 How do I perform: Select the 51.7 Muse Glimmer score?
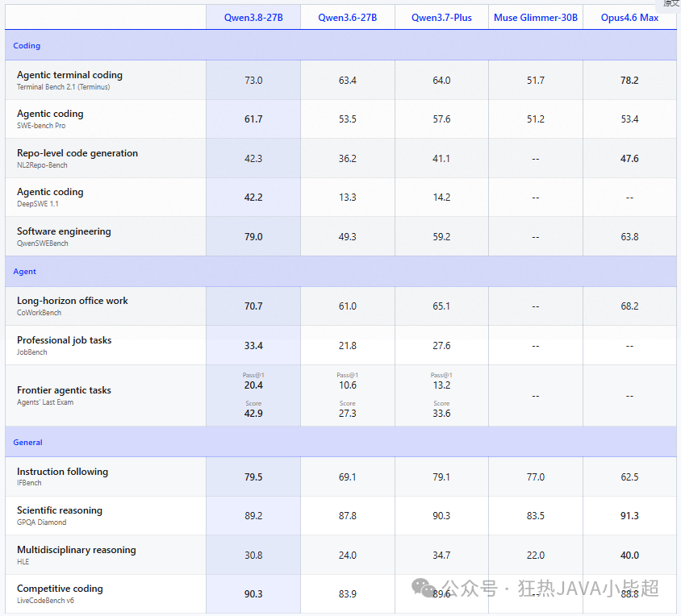[x=536, y=81]
